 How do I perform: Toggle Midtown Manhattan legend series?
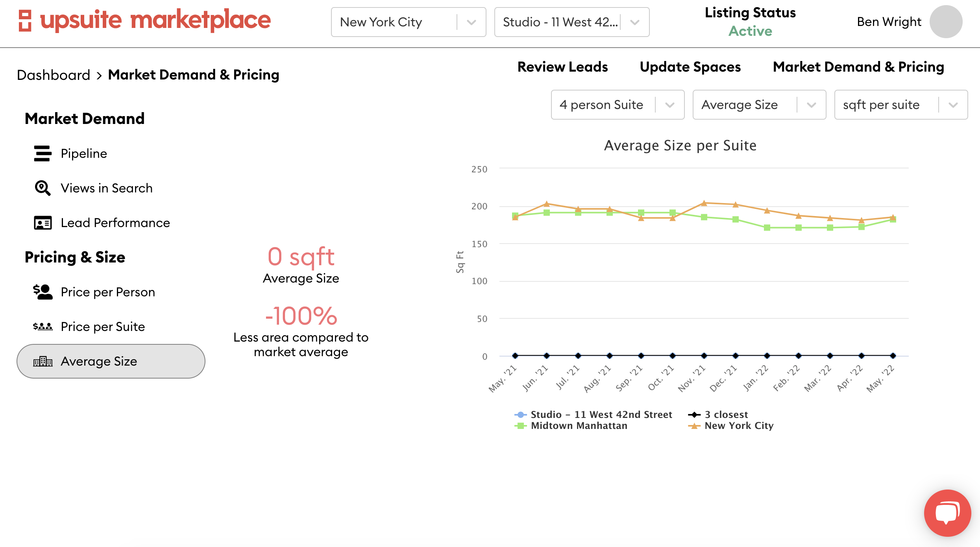point(571,425)
